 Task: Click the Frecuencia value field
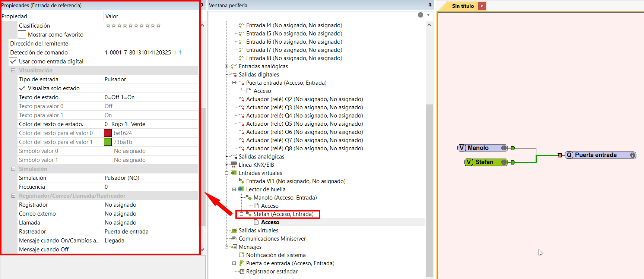150,187
